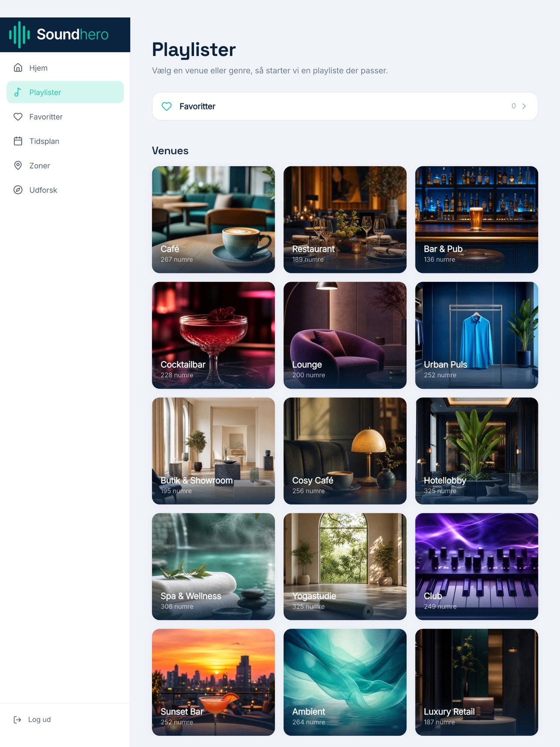Click the "Playlister" page heading
The image size is (560, 747).
point(194,50)
